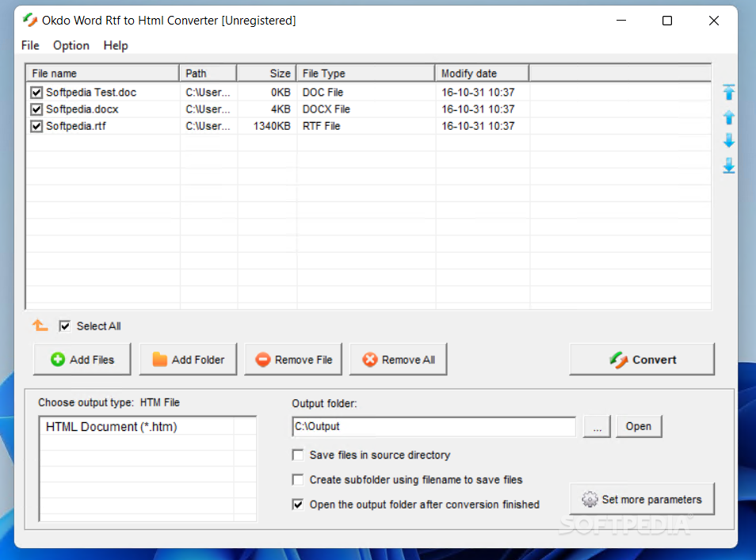Select HTML Document (*.htm) output type
Screen dimensions: 756x560
(112, 426)
